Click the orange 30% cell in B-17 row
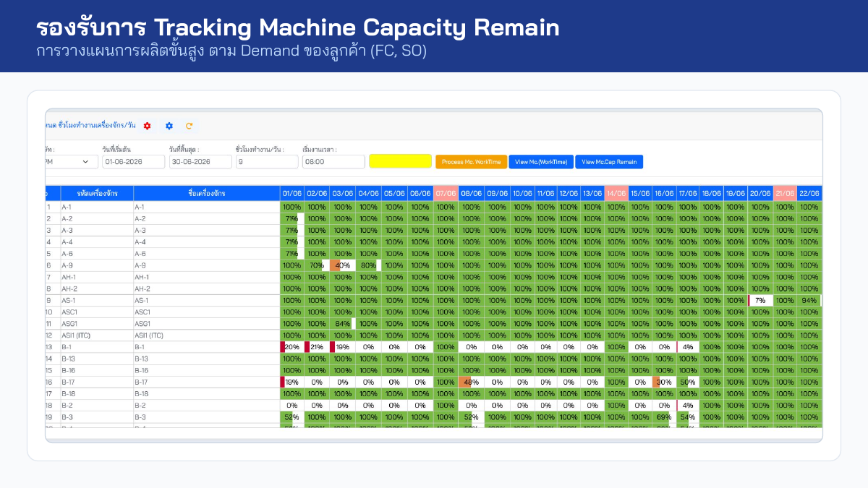 [x=664, y=382]
